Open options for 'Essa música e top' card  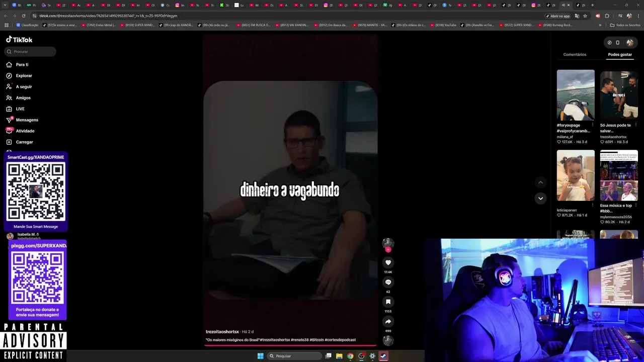[x=636, y=205]
